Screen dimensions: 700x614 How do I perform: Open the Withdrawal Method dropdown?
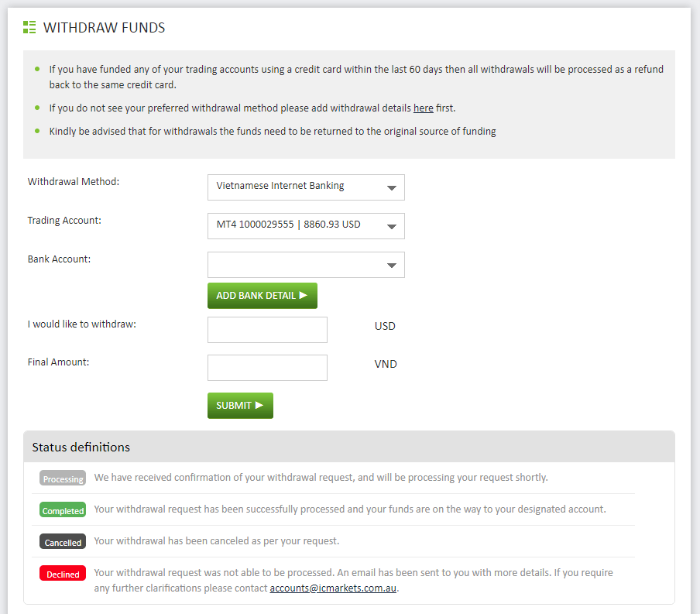[306, 187]
